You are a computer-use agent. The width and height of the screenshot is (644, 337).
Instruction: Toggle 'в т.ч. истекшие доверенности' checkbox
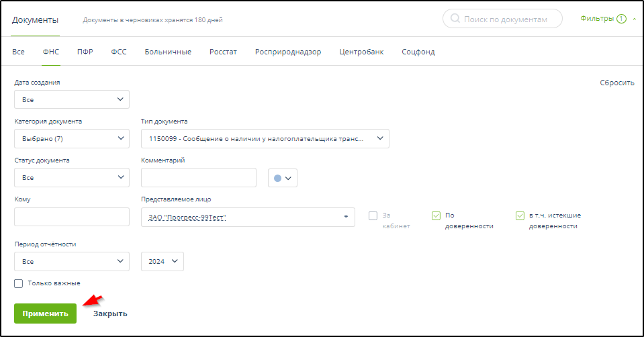(520, 216)
